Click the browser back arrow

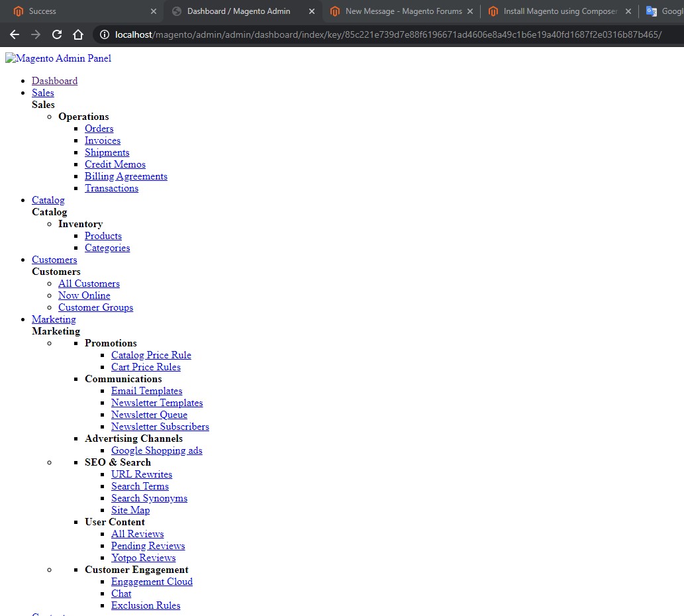click(15, 34)
